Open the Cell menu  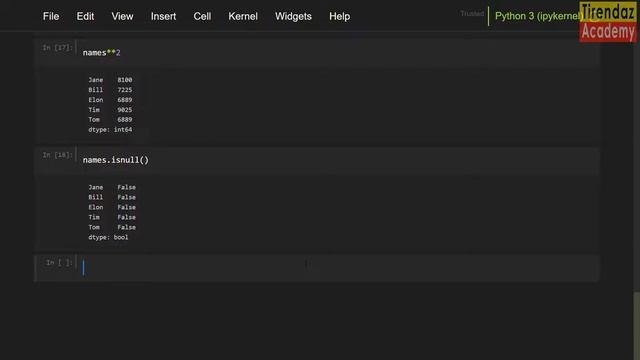pos(202,16)
